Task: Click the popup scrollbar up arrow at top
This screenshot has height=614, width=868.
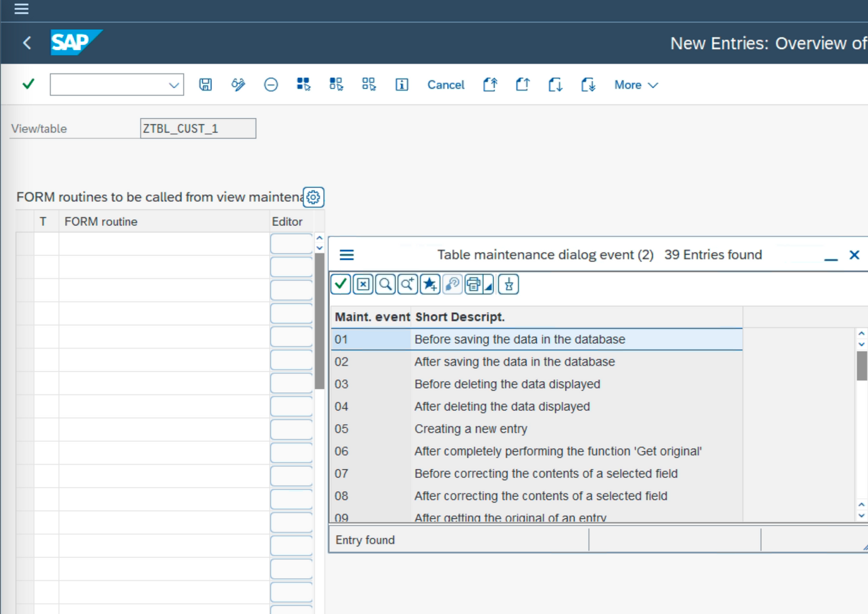Action: (x=861, y=334)
